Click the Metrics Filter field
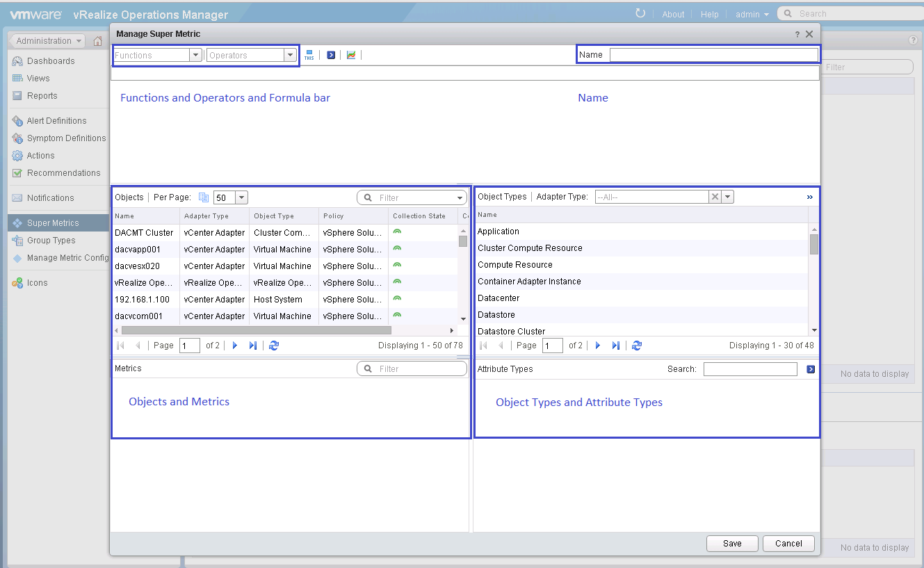Viewport: 924px width, 568px height. pos(412,369)
